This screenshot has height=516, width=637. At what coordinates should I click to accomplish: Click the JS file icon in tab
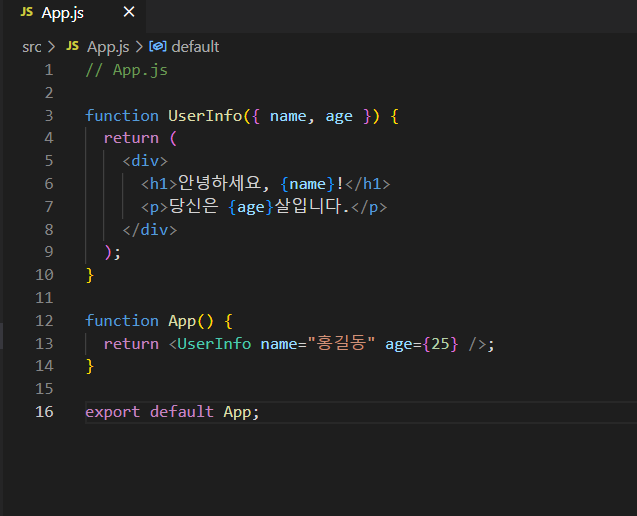click(x=26, y=12)
